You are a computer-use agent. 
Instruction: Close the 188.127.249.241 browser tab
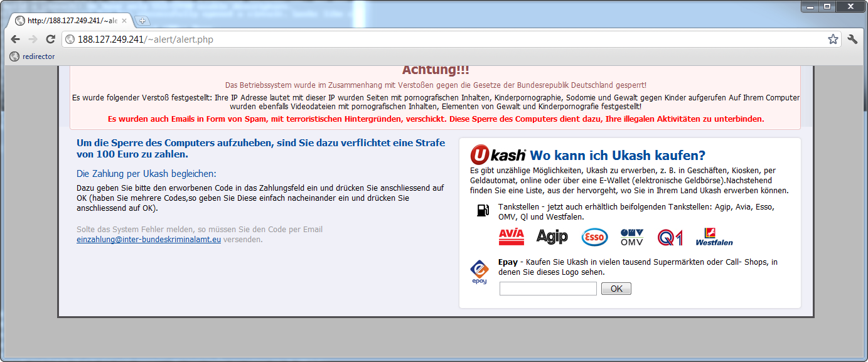coord(124,21)
